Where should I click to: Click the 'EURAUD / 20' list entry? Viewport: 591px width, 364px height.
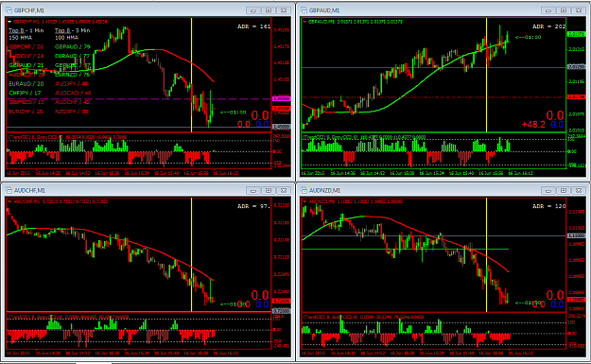coord(26,83)
